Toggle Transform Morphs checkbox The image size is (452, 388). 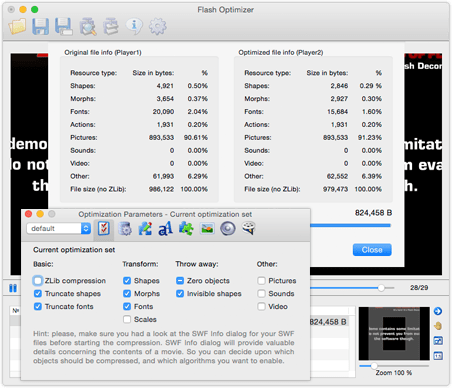pos(127,294)
